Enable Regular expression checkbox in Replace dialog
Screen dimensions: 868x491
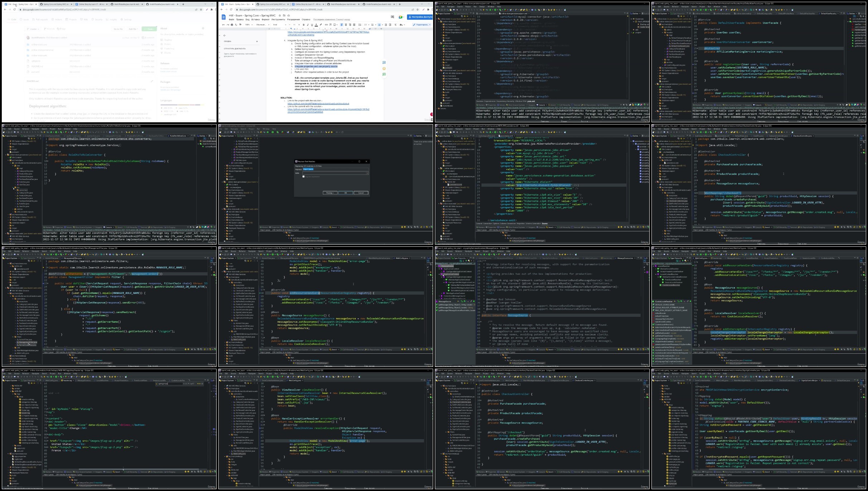[x=304, y=177]
